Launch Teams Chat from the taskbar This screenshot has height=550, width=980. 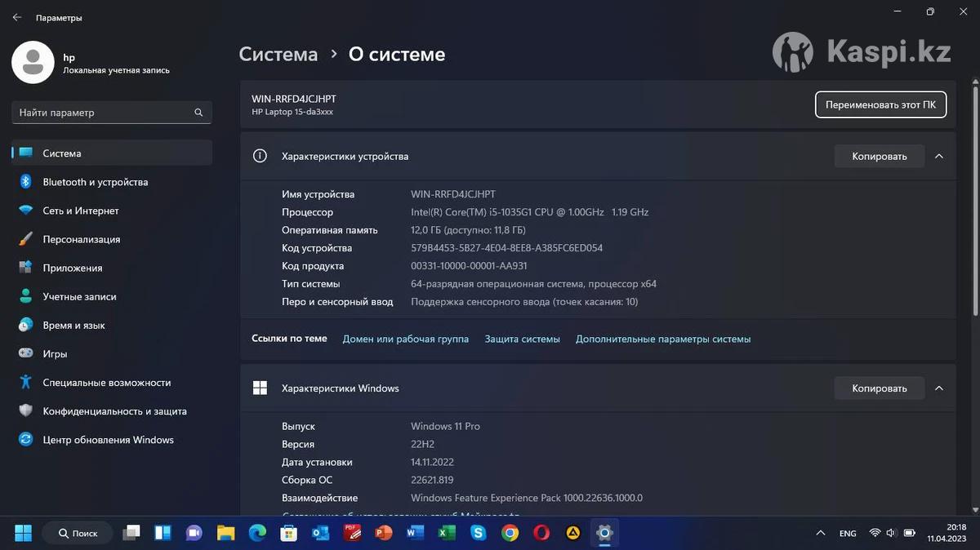(194, 533)
